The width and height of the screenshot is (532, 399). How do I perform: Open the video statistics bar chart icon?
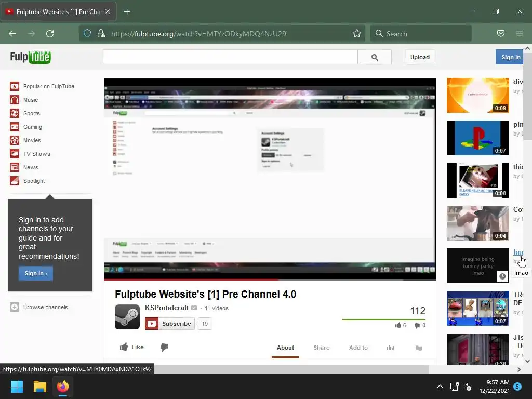(391, 348)
